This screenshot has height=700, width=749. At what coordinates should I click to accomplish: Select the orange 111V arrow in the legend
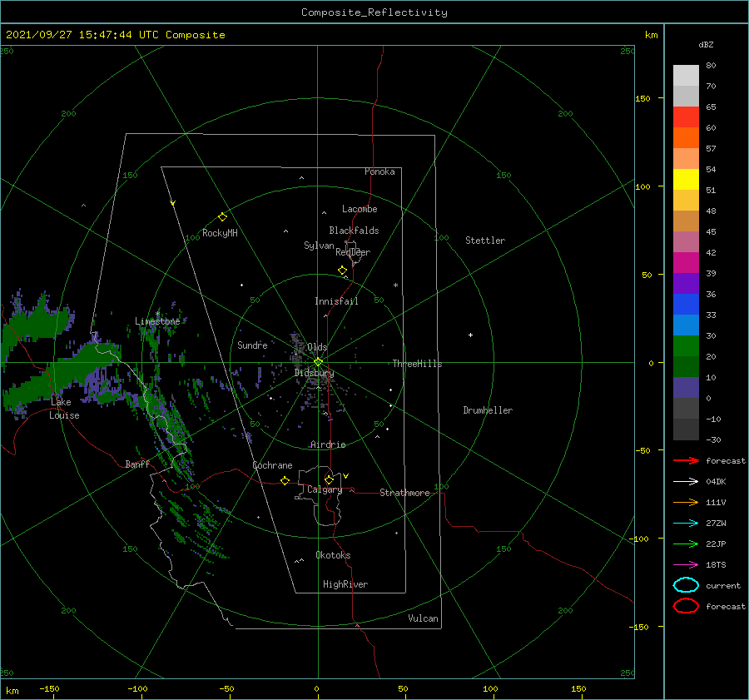(x=686, y=502)
